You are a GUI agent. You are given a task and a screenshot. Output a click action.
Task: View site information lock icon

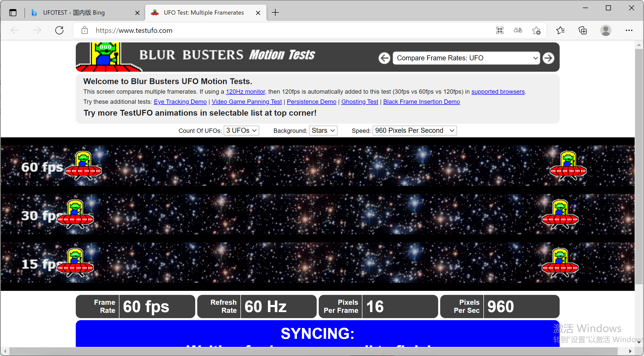click(x=85, y=30)
